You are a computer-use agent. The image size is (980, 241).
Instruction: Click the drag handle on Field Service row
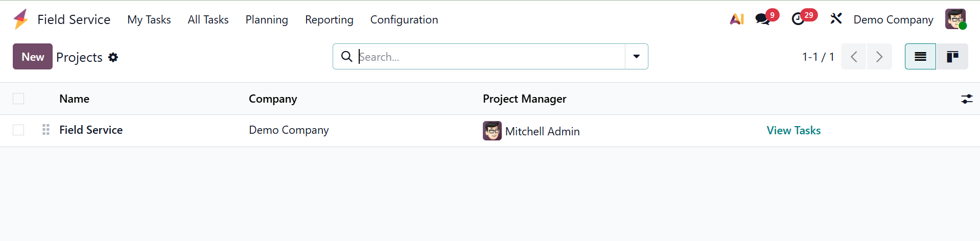coord(46,130)
